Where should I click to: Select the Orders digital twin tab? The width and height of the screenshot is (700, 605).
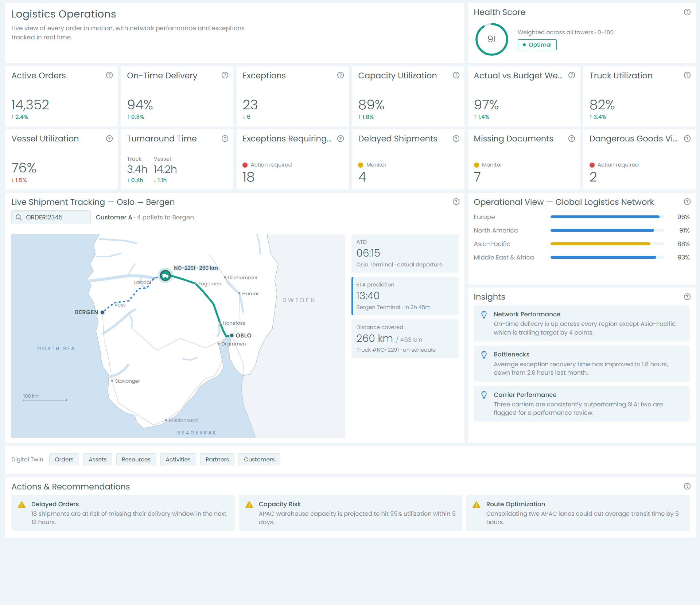(64, 459)
